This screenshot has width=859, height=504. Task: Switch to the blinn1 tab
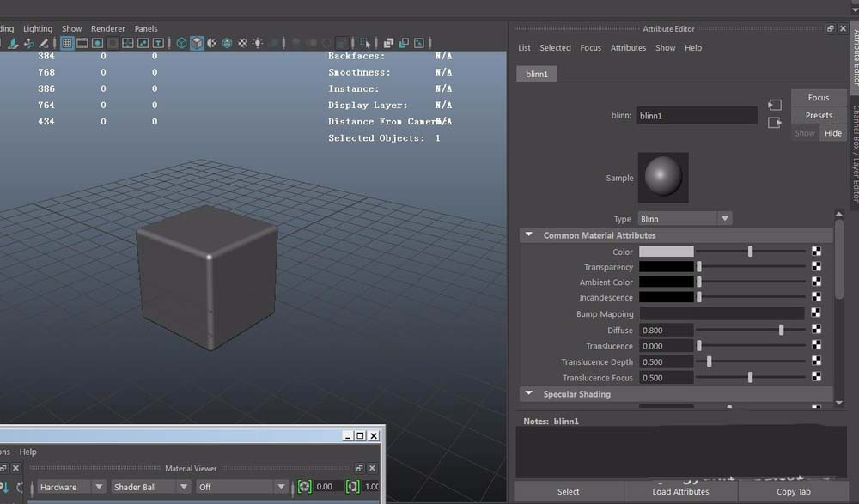(537, 75)
